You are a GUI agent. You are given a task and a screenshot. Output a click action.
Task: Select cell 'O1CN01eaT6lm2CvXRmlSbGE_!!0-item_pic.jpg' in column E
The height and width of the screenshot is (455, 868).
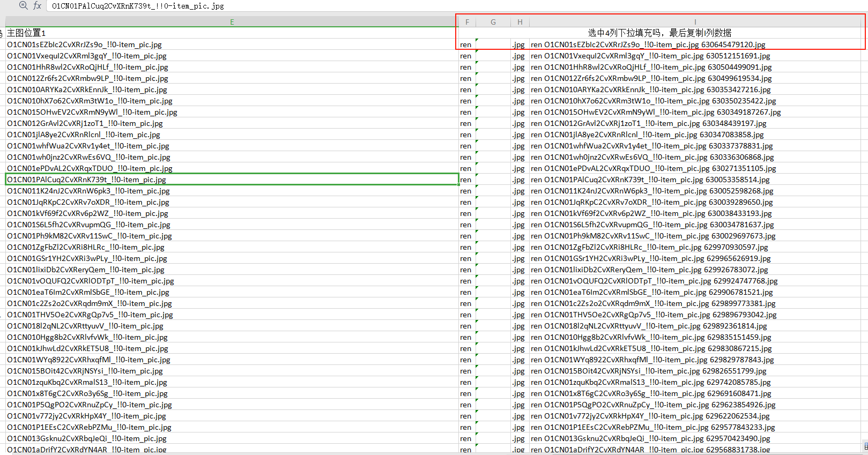(x=232, y=292)
